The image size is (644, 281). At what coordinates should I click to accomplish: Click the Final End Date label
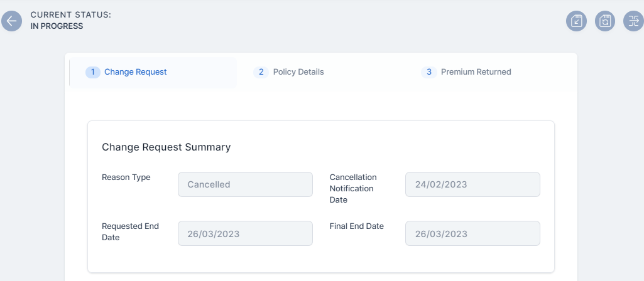pos(356,226)
